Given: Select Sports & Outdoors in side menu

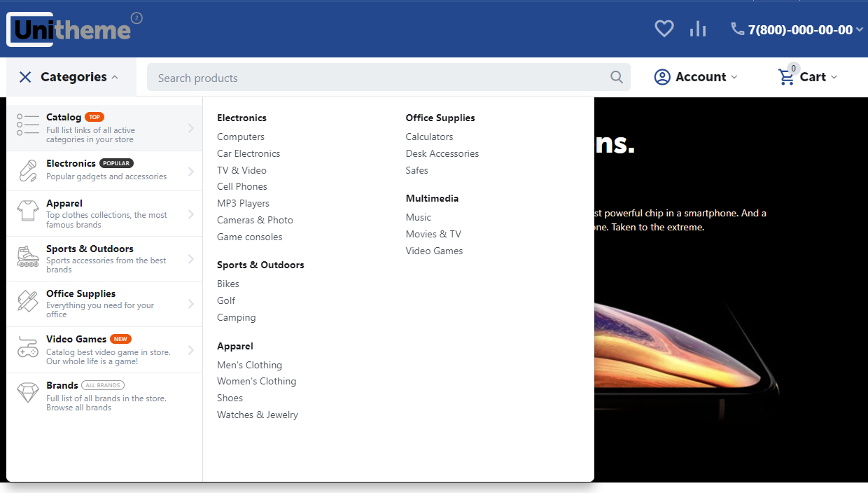Looking at the screenshot, I should pyautogui.click(x=104, y=259).
